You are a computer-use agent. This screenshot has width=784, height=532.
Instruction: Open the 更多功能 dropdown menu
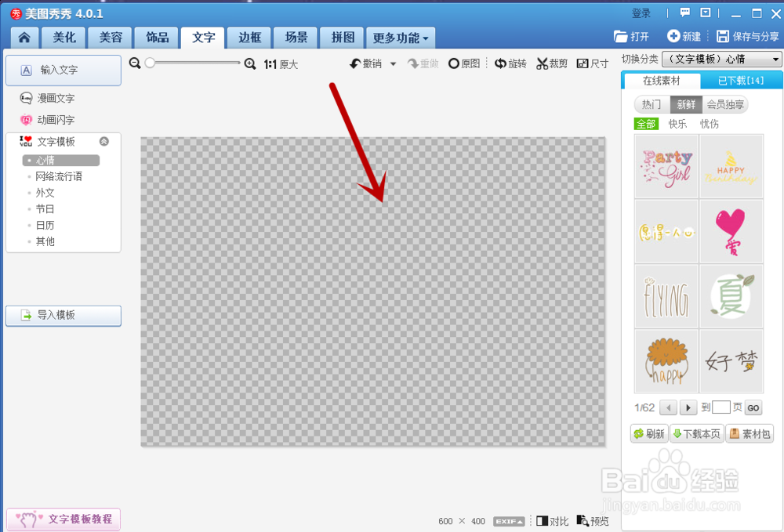coord(400,38)
